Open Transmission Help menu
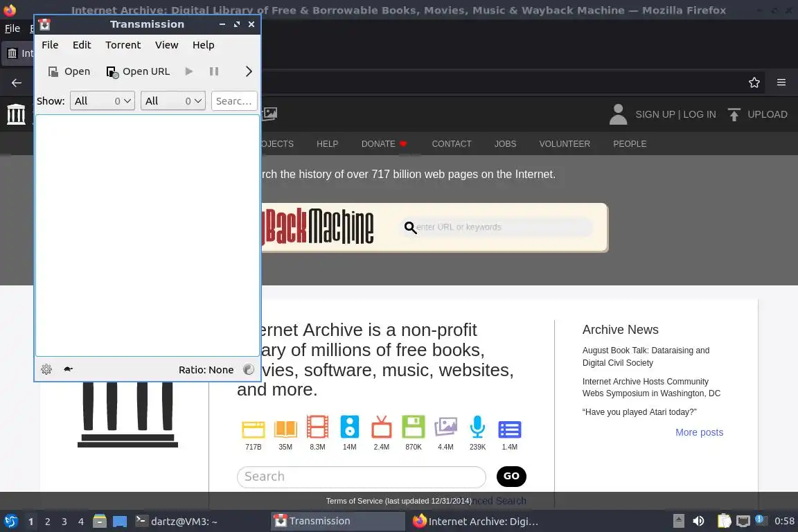The height and width of the screenshot is (532, 798). pyautogui.click(x=203, y=45)
